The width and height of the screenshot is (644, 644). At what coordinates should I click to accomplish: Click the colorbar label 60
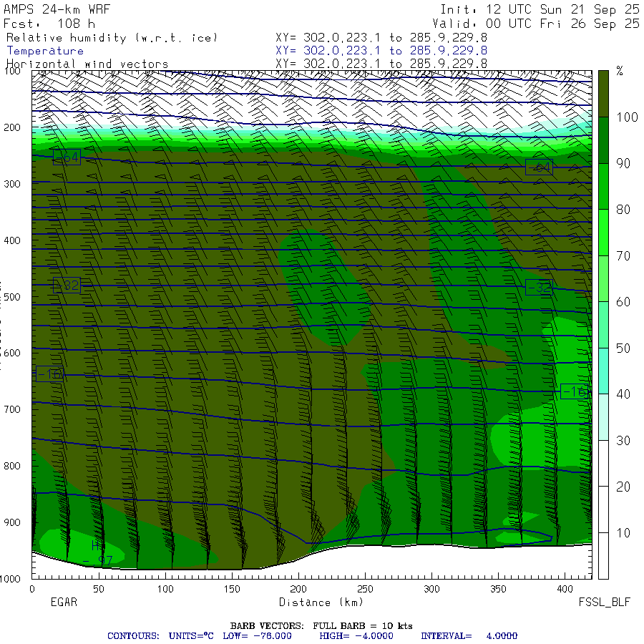tap(623, 302)
